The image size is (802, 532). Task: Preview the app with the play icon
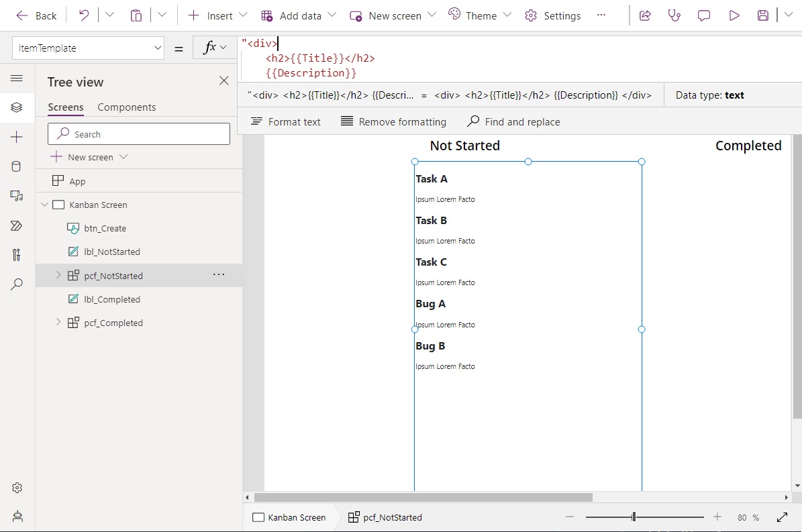click(x=734, y=15)
